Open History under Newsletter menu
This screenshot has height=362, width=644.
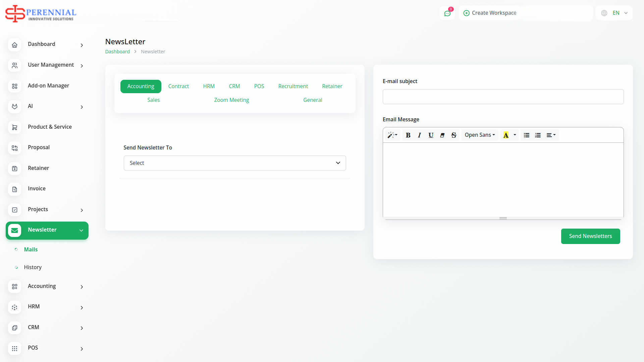[33, 267]
